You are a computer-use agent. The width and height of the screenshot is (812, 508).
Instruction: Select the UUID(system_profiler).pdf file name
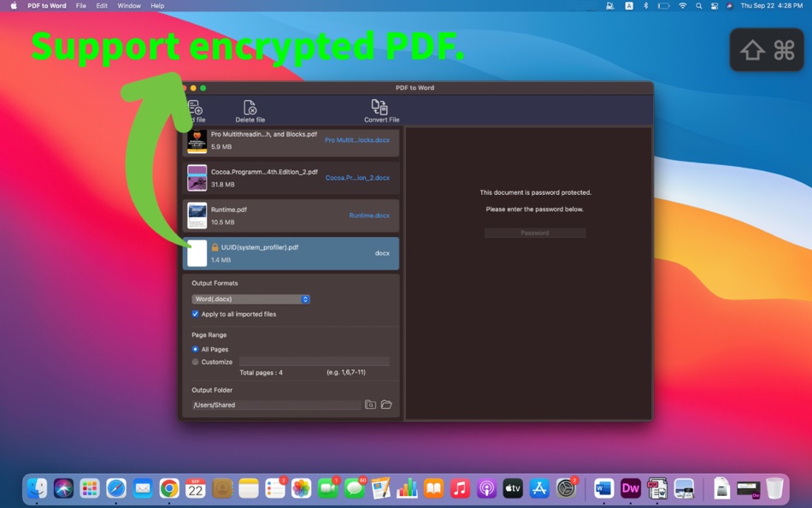[x=260, y=247]
